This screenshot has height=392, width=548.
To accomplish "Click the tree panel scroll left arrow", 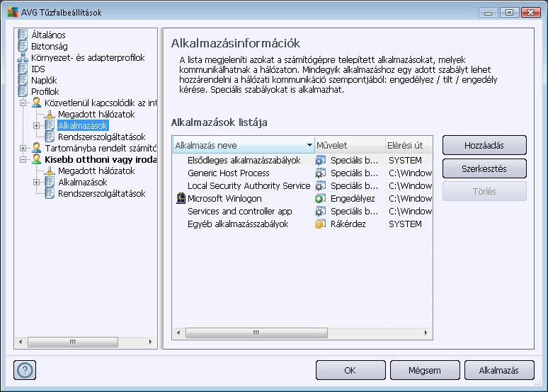I will pos(21,342).
